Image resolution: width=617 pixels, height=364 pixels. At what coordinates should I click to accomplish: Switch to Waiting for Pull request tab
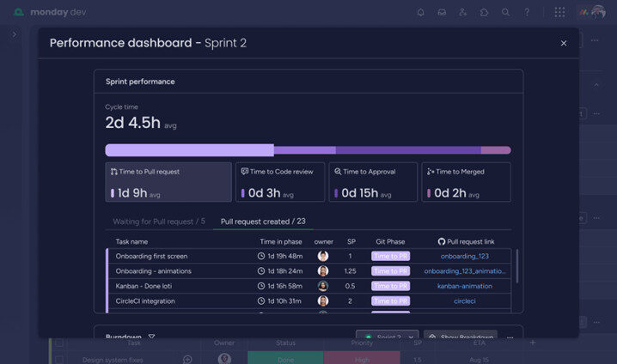159,221
